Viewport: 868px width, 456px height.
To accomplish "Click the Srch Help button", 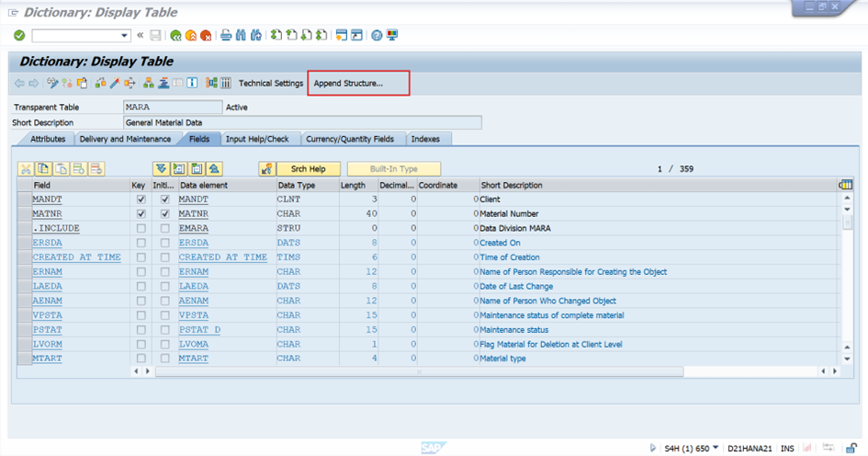I will [x=309, y=169].
